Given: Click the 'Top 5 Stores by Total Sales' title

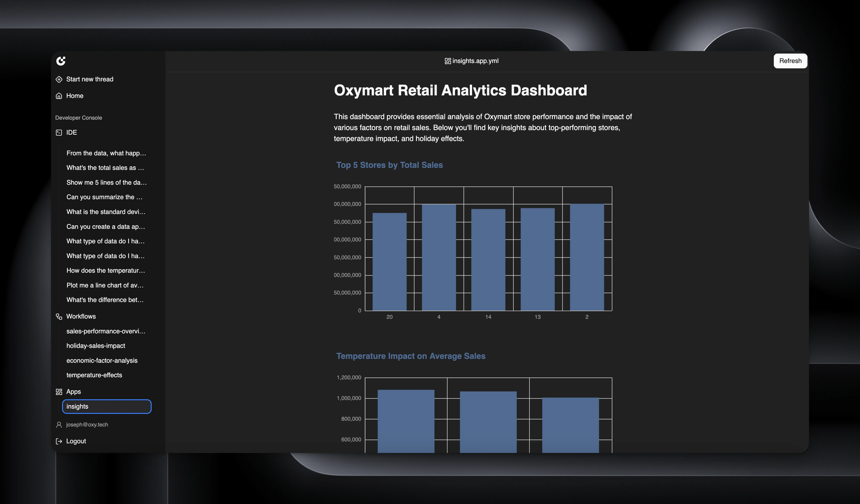Looking at the screenshot, I should click(x=389, y=165).
